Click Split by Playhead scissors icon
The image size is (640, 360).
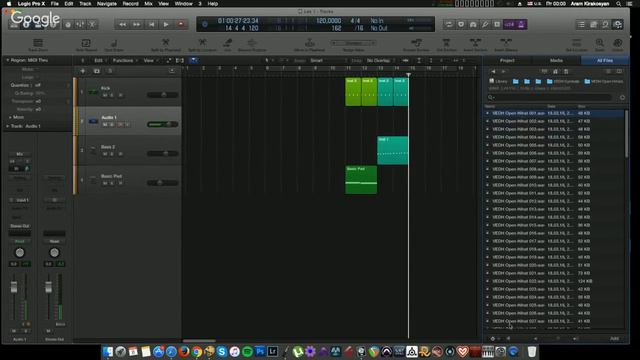166,44
